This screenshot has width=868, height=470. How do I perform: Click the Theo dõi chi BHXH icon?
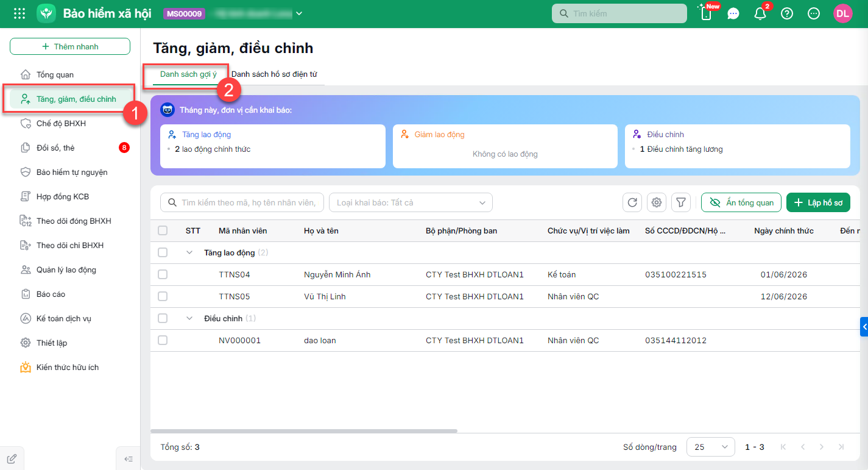(26, 245)
